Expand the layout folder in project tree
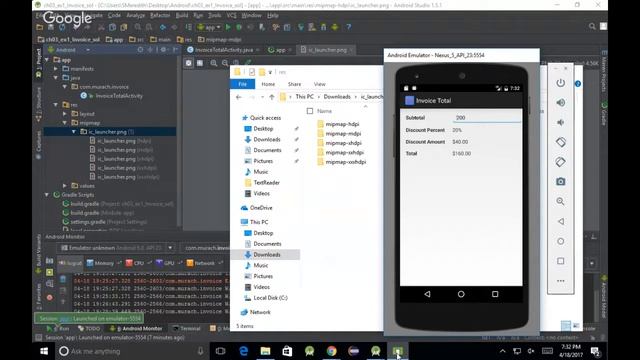 pyautogui.click(x=65, y=114)
